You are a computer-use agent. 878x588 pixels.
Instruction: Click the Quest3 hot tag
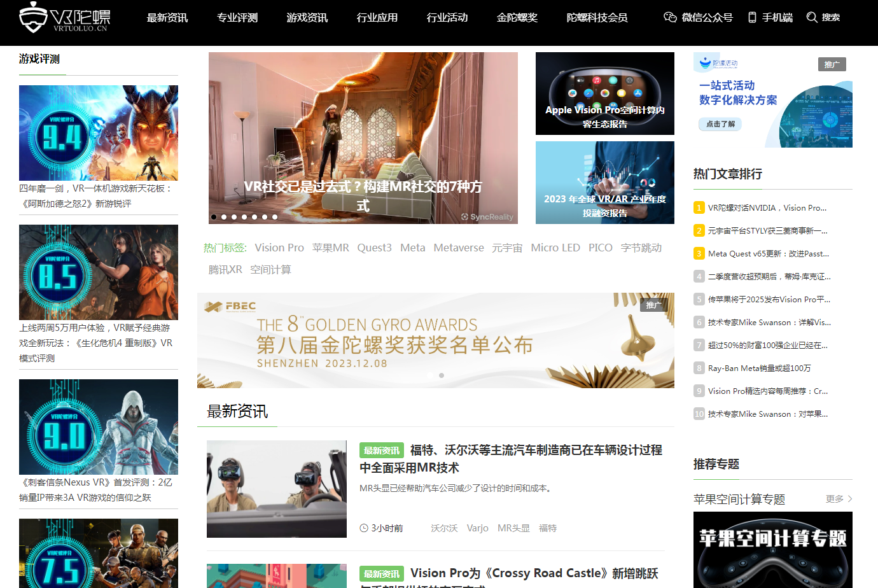click(x=374, y=248)
